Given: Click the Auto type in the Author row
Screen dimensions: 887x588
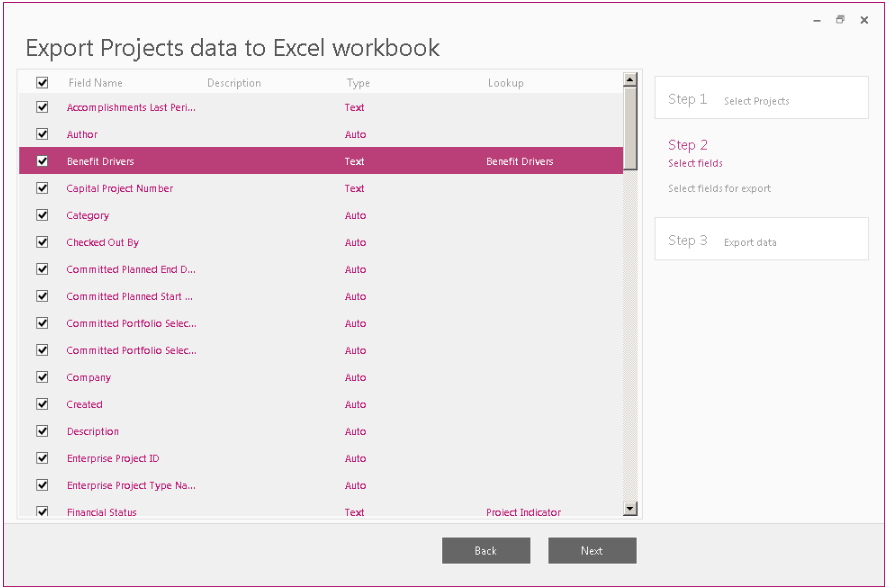Looking at the screenshot, I should coord(355,135).
